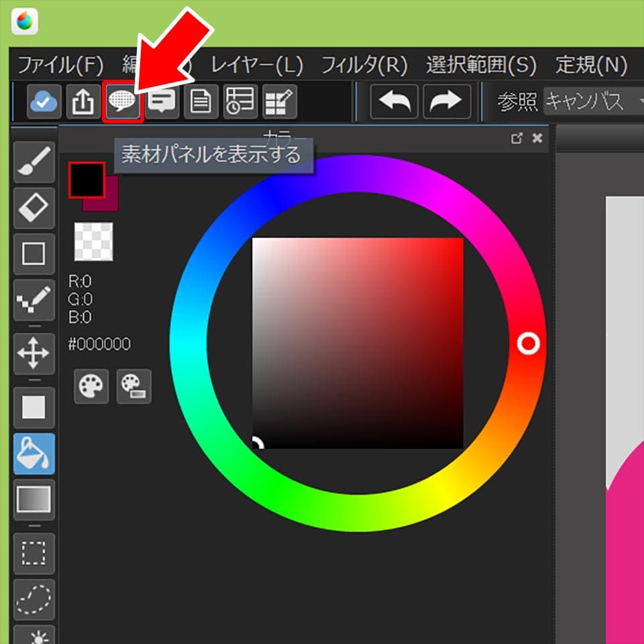The height and width of the screenshot is (644, 644).
Task: Click the export upload icon in toolbar
Action: (x=83, y=101)
